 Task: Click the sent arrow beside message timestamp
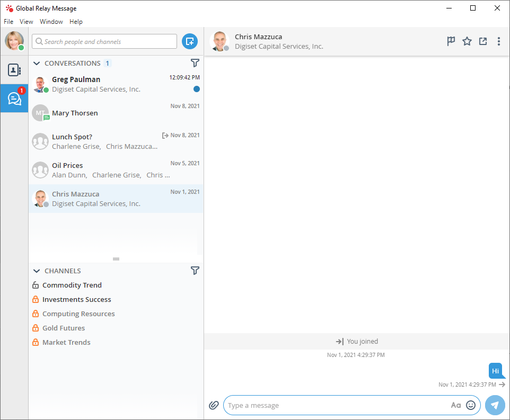[x=502, y=385]
